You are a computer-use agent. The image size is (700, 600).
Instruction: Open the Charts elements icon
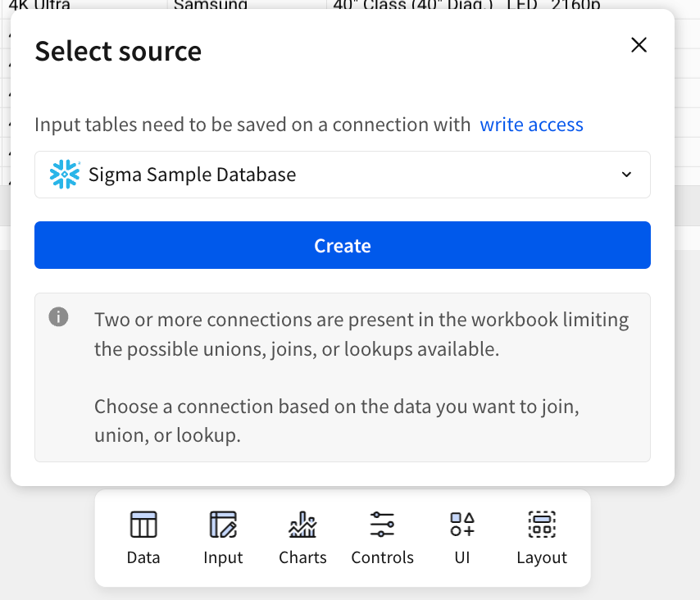point(302,525)
